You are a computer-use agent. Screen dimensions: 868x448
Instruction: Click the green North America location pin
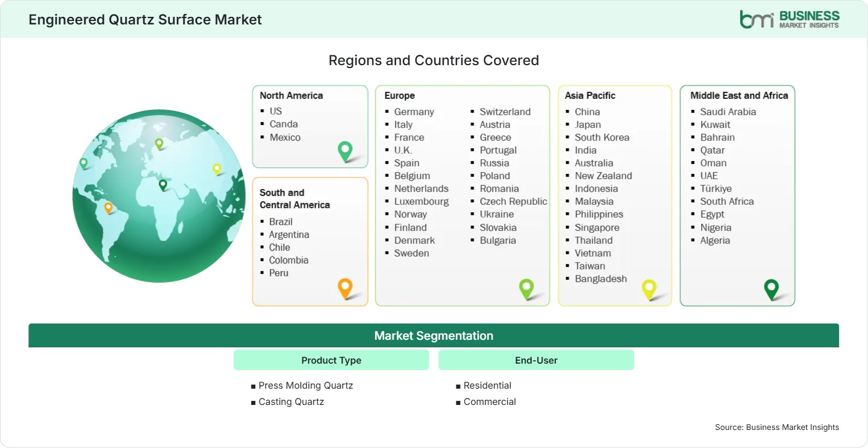pyautogui.click(x=345, y=152)
